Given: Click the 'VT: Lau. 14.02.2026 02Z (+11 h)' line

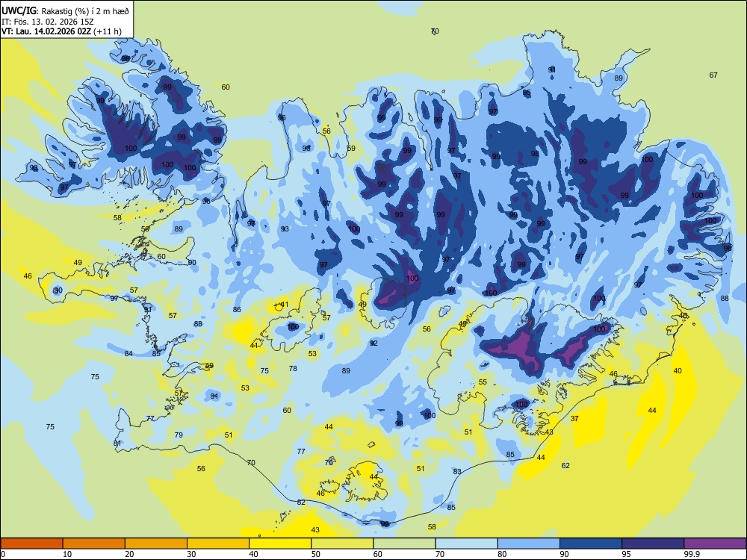Looking at the screenshot, I should [x=61, y=31].
